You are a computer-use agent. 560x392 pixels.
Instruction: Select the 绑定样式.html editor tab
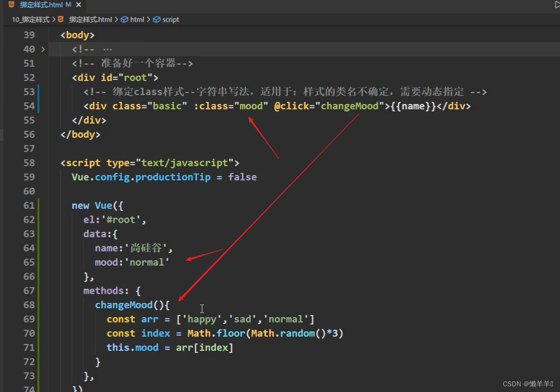coord(41,5)
